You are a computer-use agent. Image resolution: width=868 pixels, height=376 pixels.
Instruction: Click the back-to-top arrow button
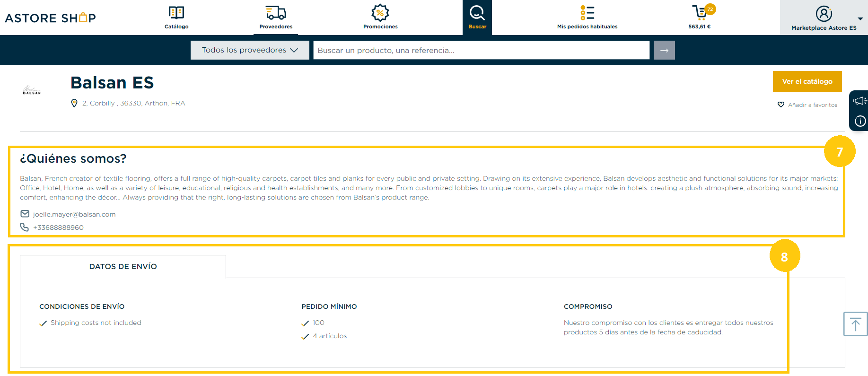[x=855, y=324]
